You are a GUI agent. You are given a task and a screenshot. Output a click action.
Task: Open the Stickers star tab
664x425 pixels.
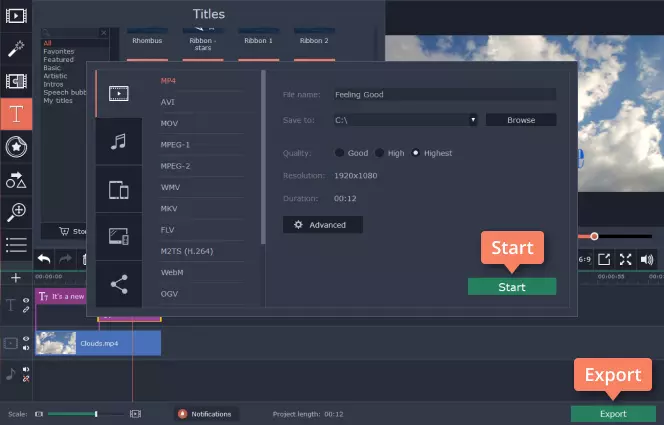(x=16, y=147)
